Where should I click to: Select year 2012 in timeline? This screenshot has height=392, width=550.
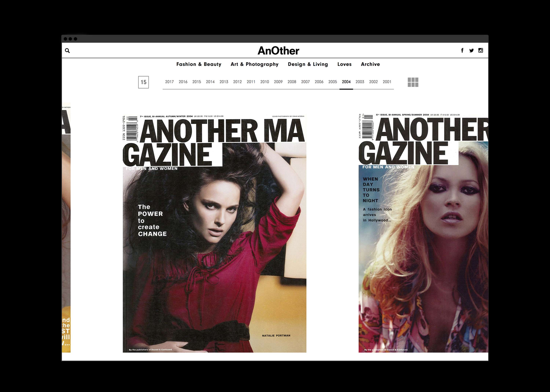tap(237, 82)
